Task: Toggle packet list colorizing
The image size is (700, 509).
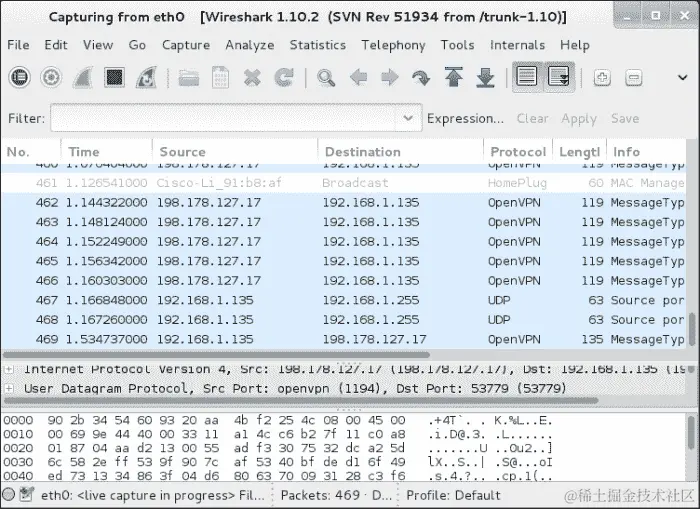Action: pos(527,76)
